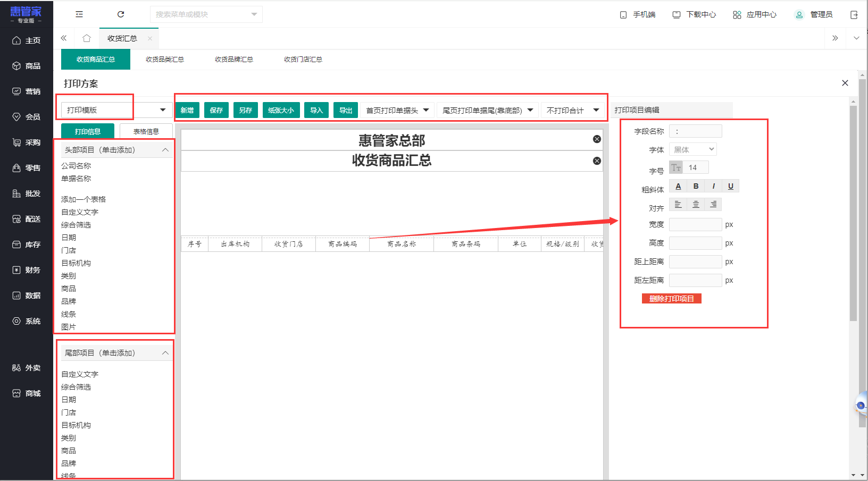The image size is (868, 481).
Task: Open the 不打印合计 dropdown
Action: point(573,111)
